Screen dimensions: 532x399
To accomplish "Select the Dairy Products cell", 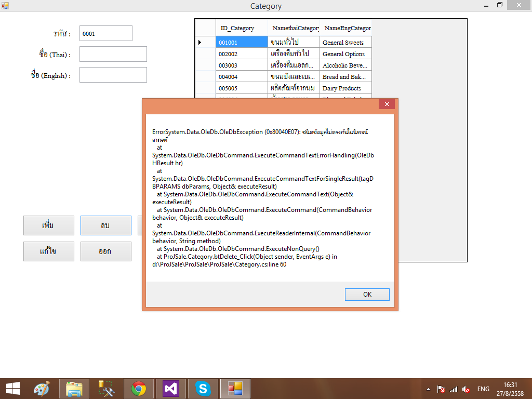I will tap(345, 88).
